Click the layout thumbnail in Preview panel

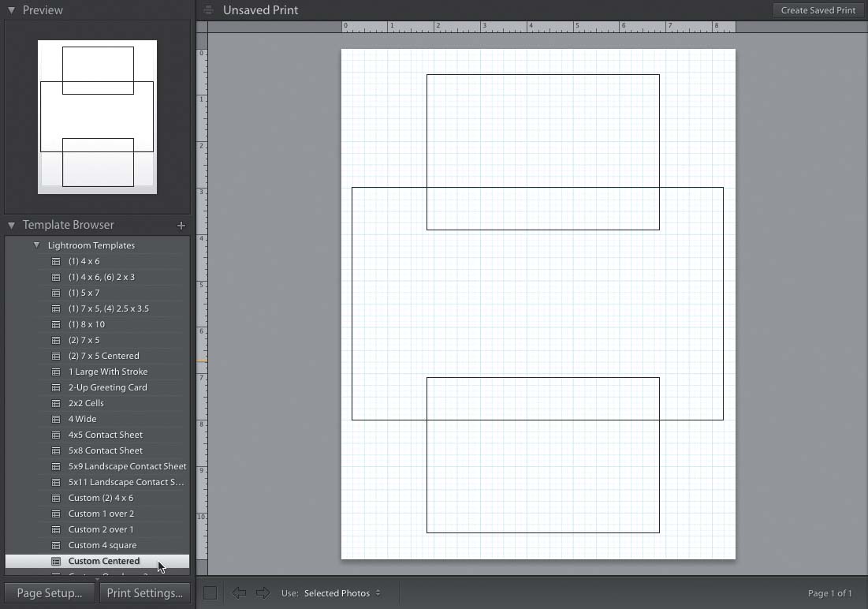(97, 117)
